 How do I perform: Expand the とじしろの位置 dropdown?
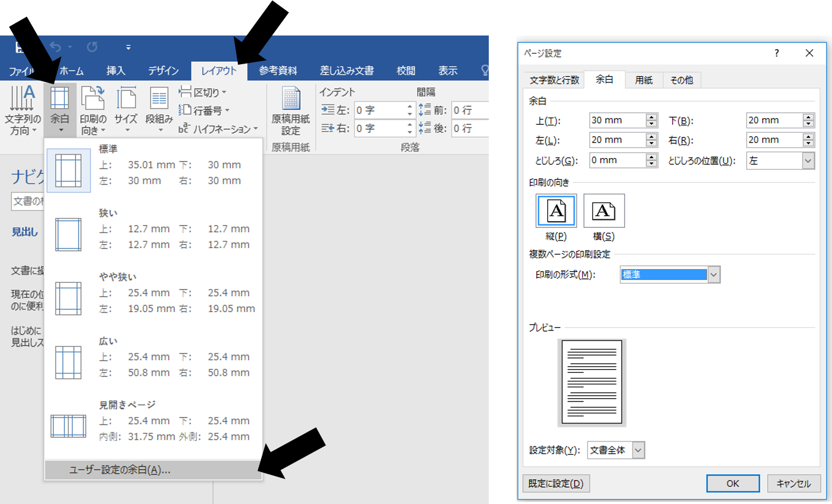[x=808, y=161]
